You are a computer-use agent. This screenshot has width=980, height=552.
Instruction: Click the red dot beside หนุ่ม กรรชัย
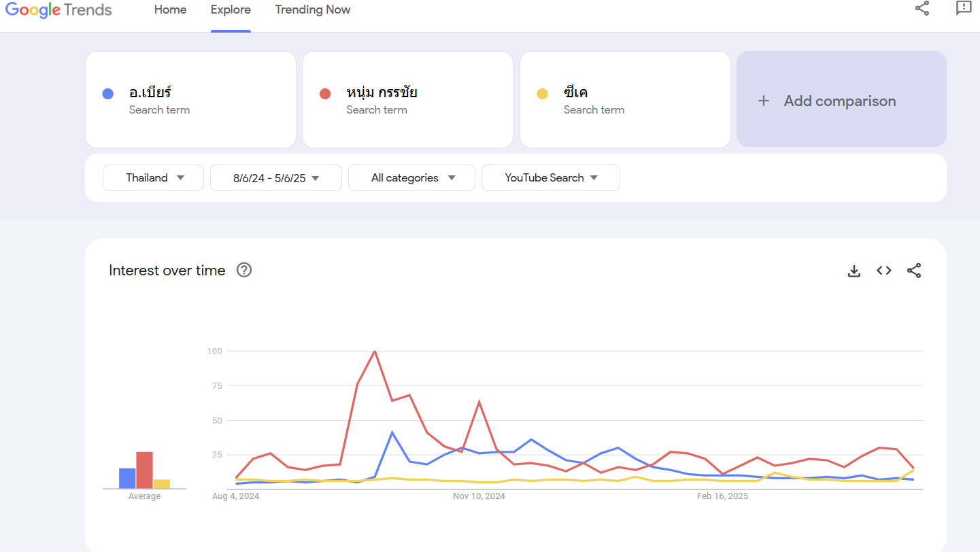(x=325, y=94)
